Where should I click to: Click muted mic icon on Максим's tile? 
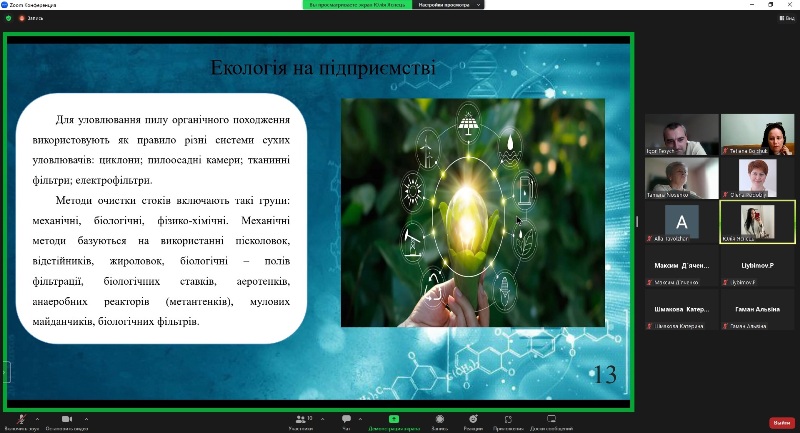(649, 282)
